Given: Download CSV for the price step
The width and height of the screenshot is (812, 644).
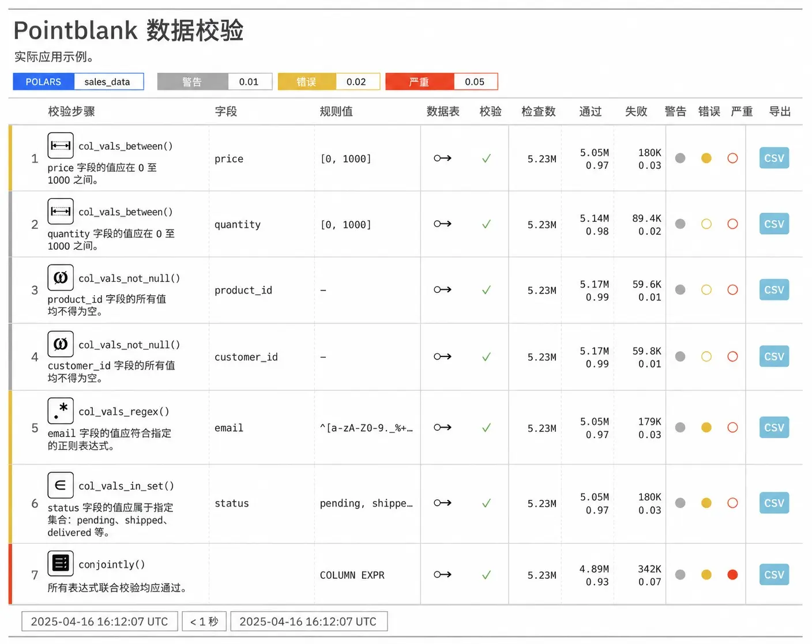Looking at the screenshot, I should (774, 158).
